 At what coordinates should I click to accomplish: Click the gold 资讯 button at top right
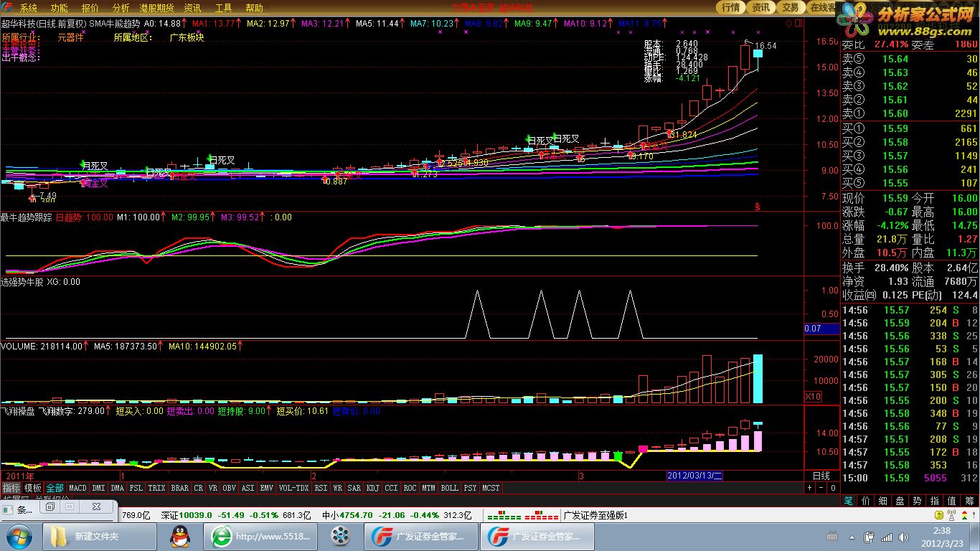[x=760, y=7]
